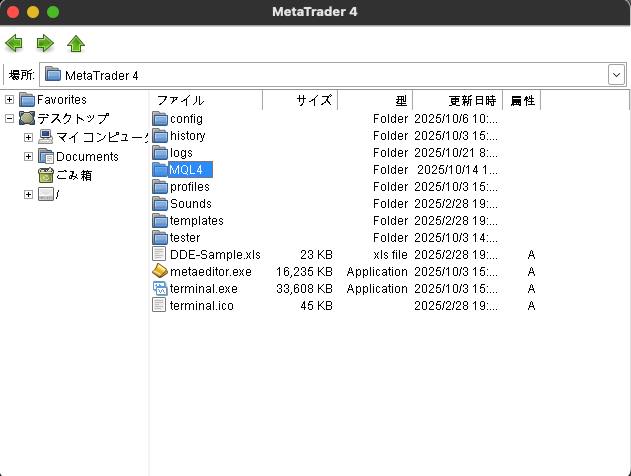
Task: Select Favorites label in tree
Action: [62, 99]
